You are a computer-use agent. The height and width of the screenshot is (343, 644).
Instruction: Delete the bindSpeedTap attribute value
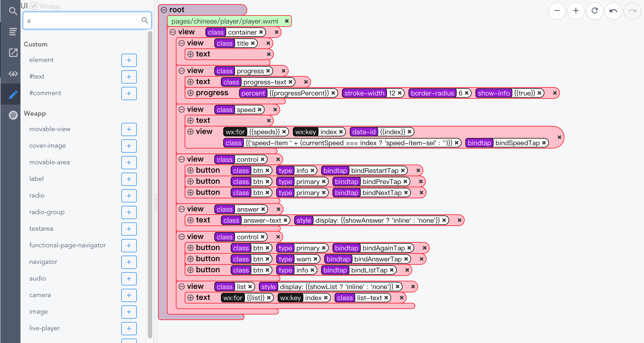click(544, 143)
